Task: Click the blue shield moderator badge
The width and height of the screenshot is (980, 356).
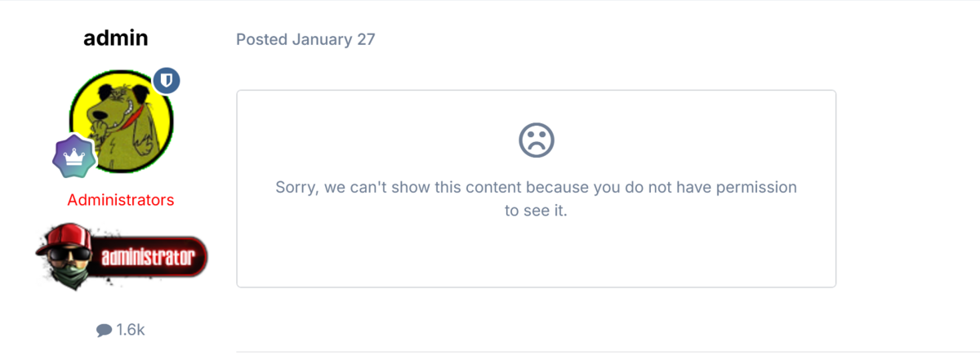Action: [x=167, y=81]
